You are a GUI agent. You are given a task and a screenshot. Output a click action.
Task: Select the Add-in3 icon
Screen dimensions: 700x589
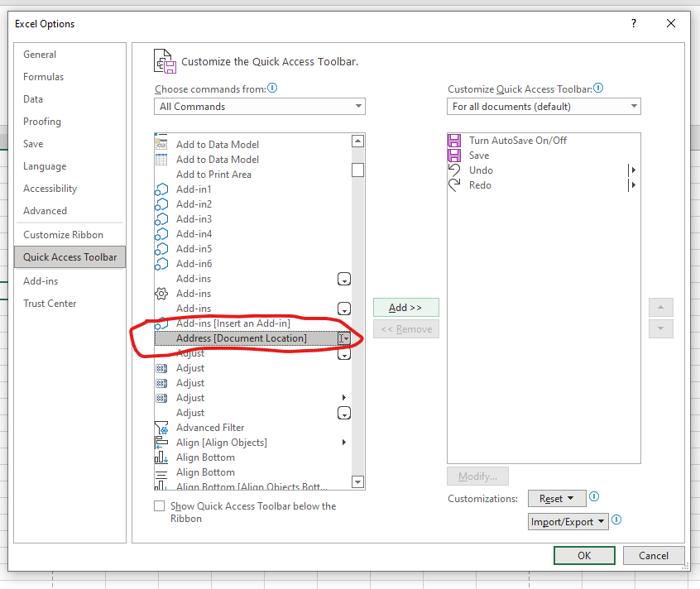coord(161,219)
